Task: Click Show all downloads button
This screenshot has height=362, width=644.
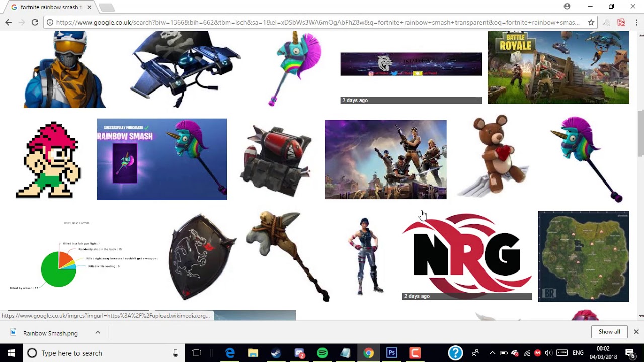Action: [x=609, y=332]
